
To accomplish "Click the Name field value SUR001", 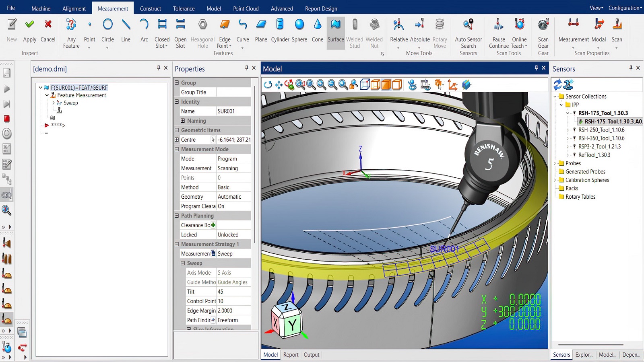I will click(x=233, y=111).
